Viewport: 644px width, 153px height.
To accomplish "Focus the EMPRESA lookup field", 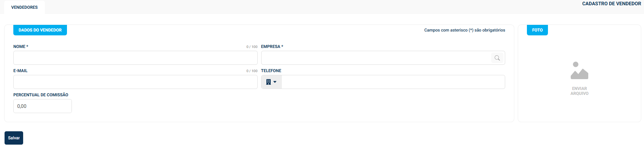I will click(x=376, y=58).
